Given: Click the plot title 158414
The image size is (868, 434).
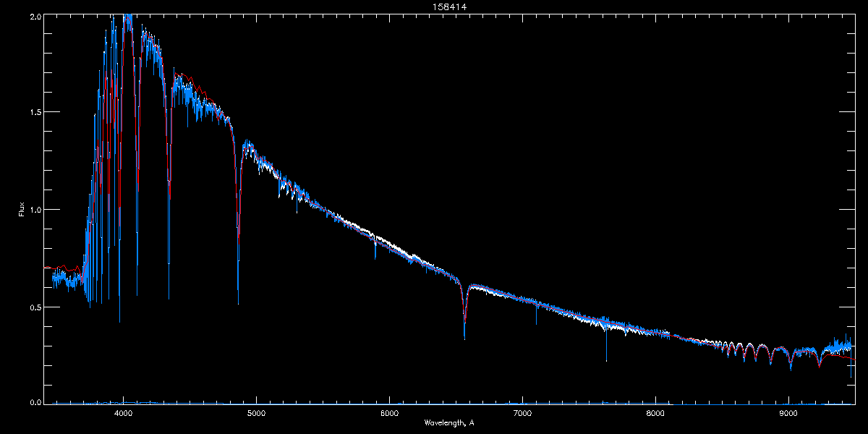Looking at the screenshot, I should pos(433,6).
